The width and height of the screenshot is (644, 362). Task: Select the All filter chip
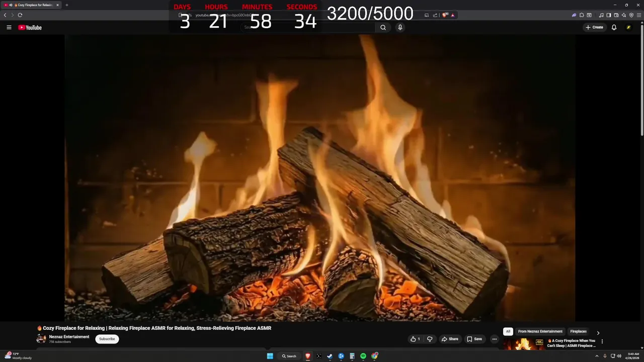tap(508, 331)
